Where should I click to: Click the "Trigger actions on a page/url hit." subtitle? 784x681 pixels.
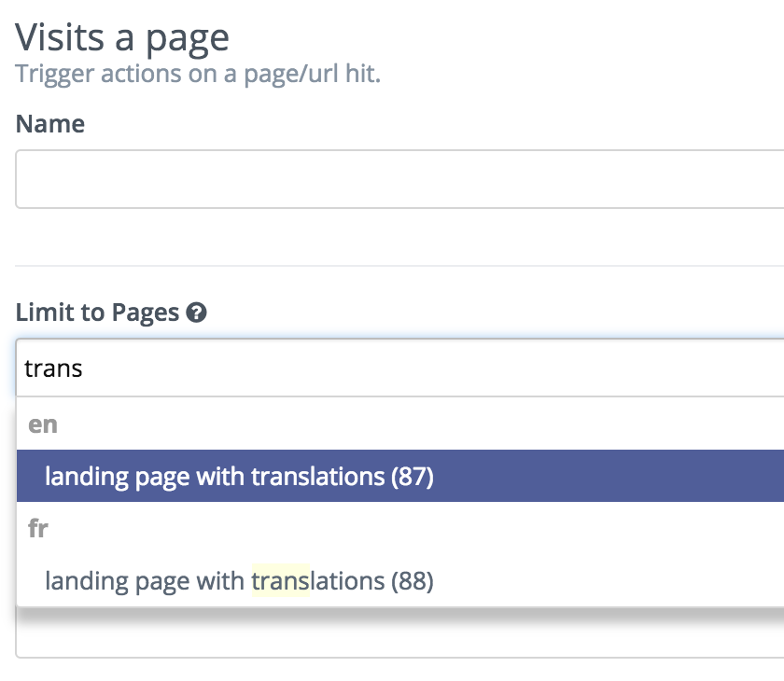pos(198,74)
